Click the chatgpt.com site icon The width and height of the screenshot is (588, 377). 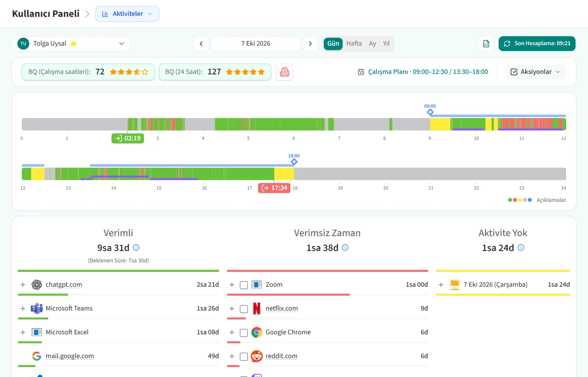tap(37, 284)
